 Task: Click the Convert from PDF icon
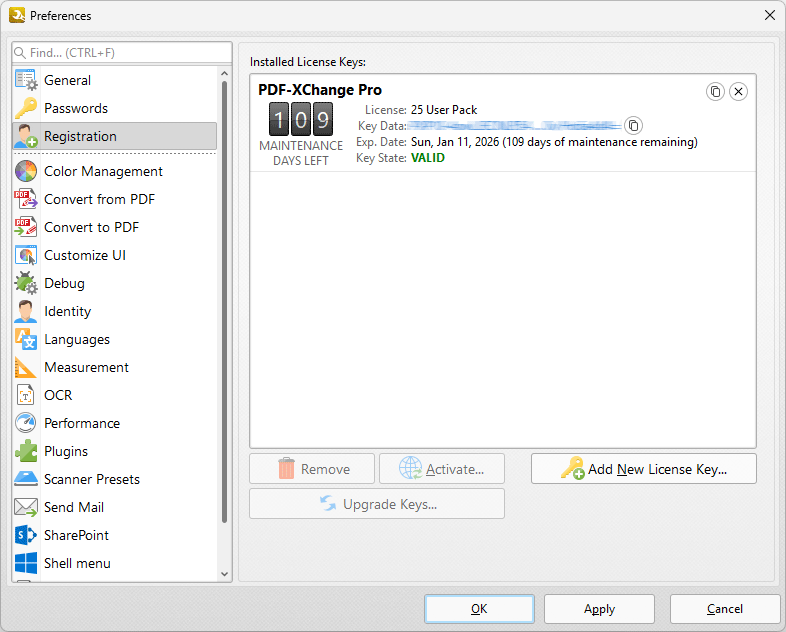click(26, 199)
